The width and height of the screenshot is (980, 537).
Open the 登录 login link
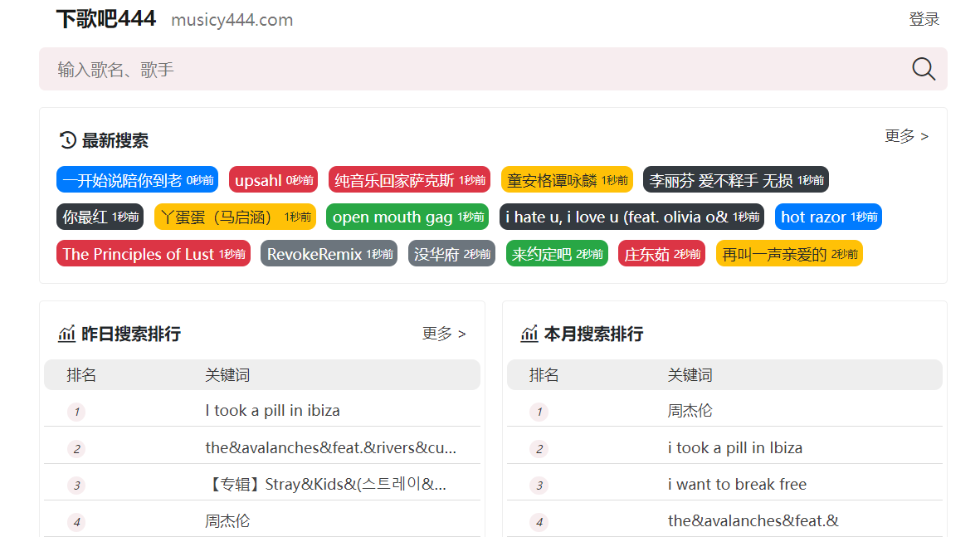pyautogui.click(x=924, y=19)
